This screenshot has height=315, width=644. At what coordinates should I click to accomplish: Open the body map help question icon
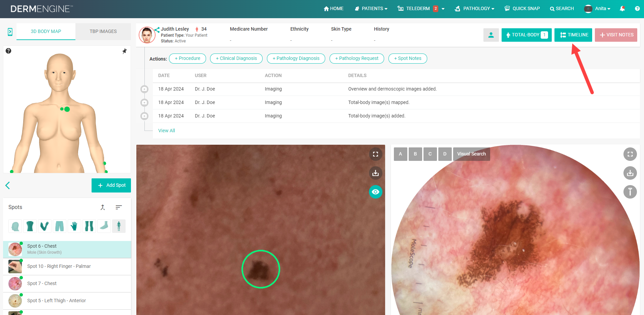[8, 51]
